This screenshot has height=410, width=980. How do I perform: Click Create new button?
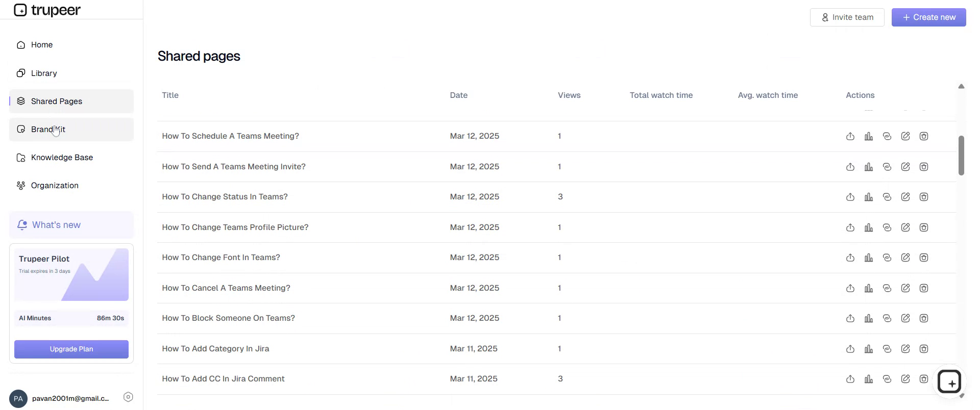(929, 17)
